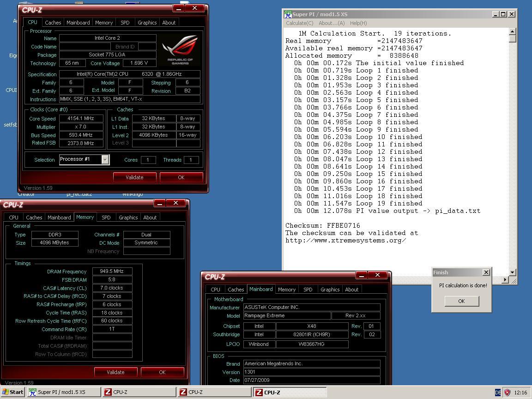The width and height of the screenshot is (532, 399).
Task: Open Memory tab in top CPU-Z window
Action: coord(104,23)
